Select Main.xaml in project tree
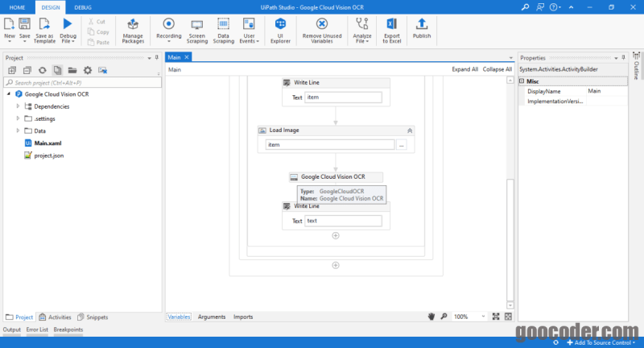The image size is (644, 348). (x=47, y=143)
